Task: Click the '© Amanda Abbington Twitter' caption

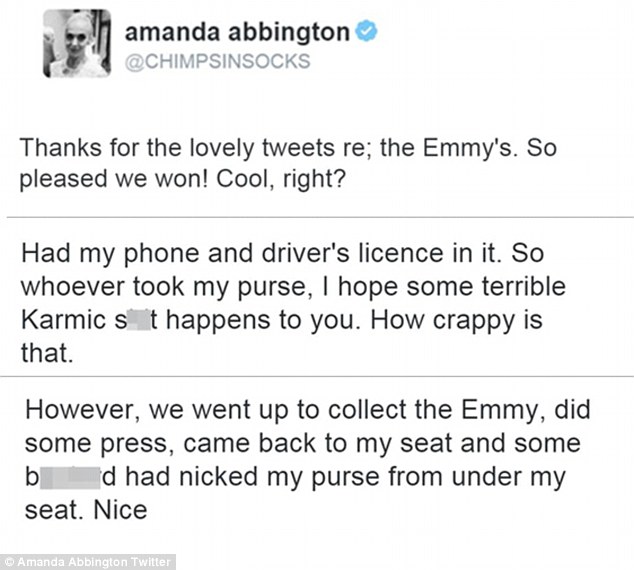Action: coord(75,562)
